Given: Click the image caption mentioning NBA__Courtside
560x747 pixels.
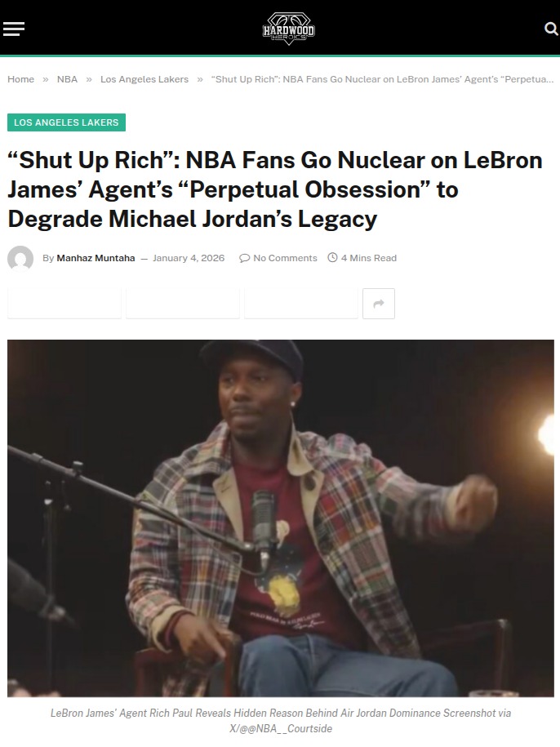Looking at the screenshot, I should (281, 721).
